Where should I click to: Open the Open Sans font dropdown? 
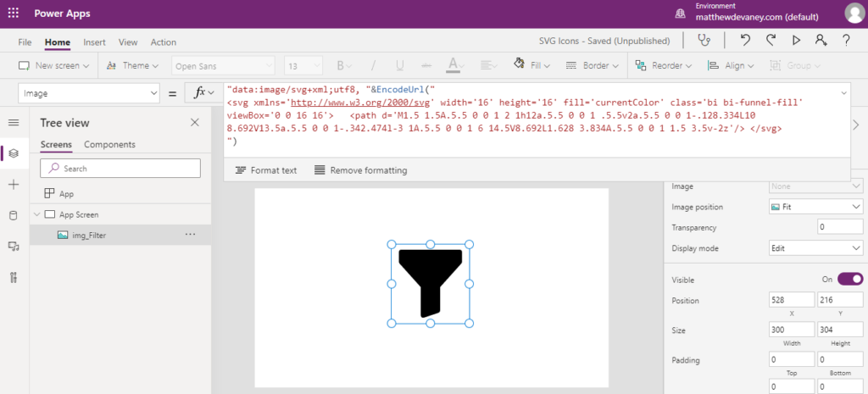pos(223,66)
